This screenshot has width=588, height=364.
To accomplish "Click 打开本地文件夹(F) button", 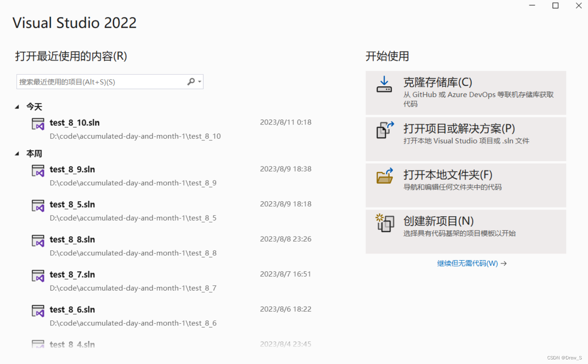I will click(x=466, y=186).
